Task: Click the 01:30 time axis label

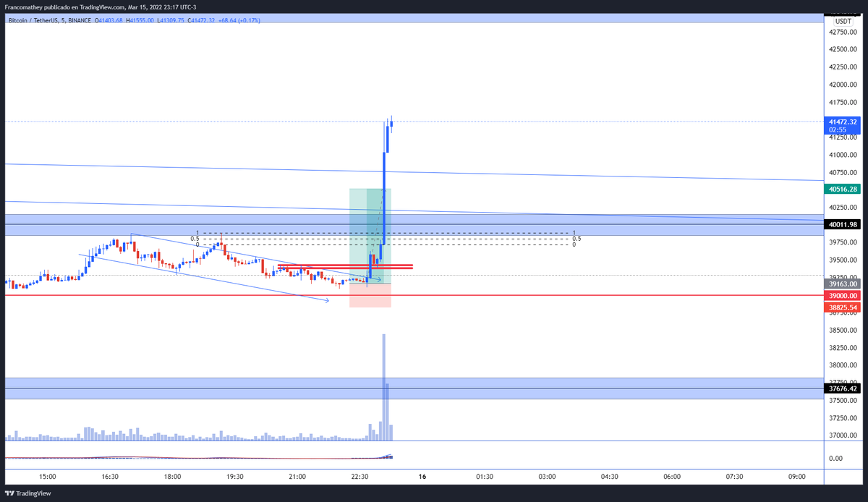Action: coord(485,477)
